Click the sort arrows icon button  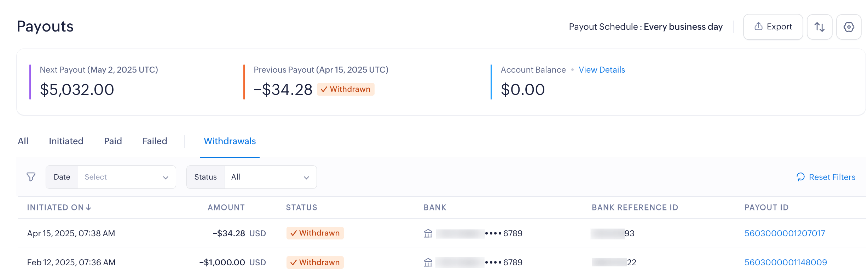coord(819,27)
